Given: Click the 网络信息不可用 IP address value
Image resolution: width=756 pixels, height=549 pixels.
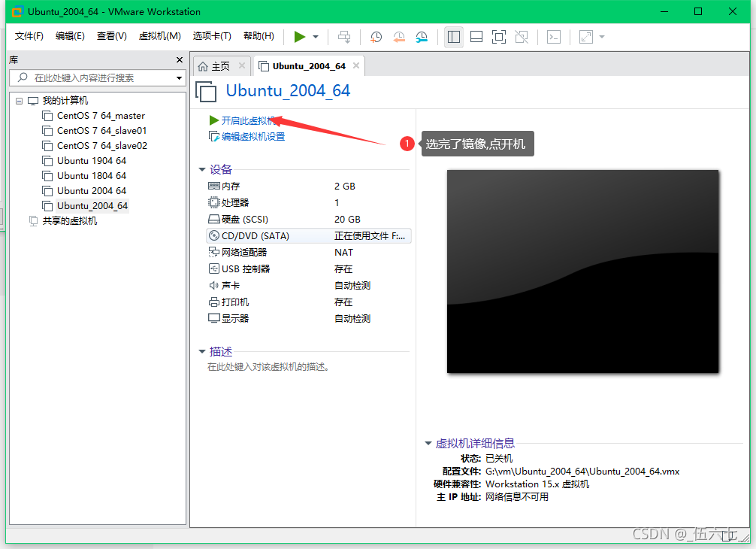Looking at the screenshot, I should coord(517,497).
